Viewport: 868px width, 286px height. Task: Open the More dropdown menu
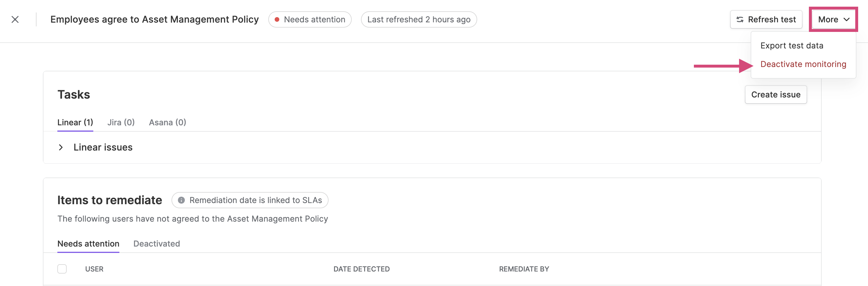[833, 19]
